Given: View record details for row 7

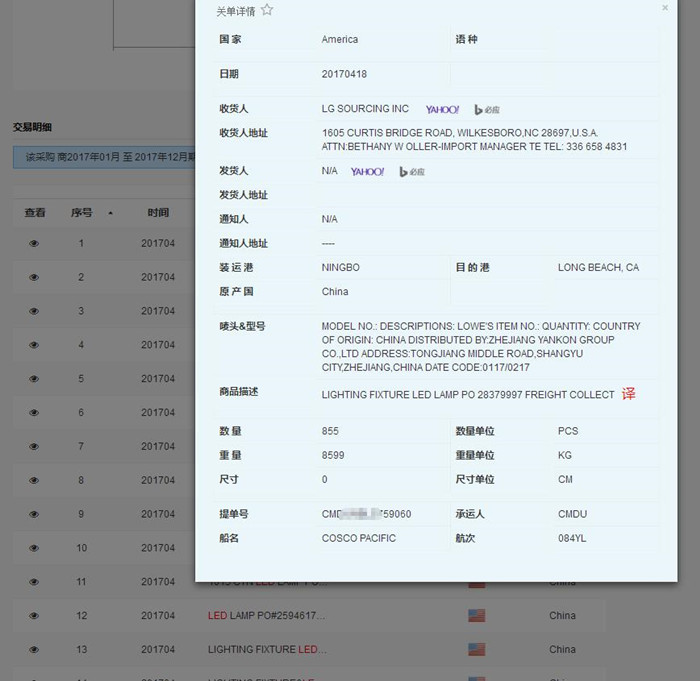Looking at the screenshot, I should (x=34, y=447).
